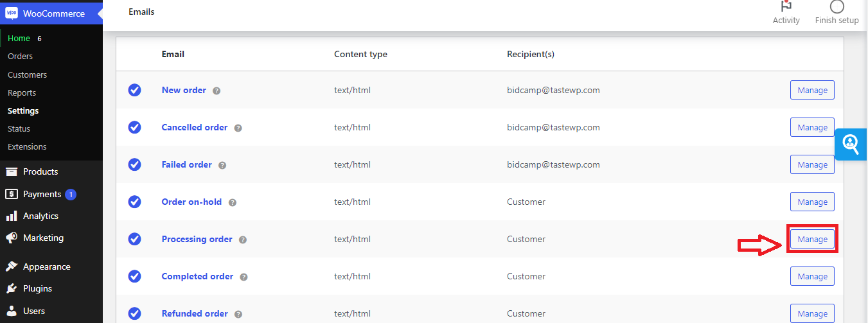Click Manage button for Refunded order
This screenshot has width=868, height=323.
[812, 313]
